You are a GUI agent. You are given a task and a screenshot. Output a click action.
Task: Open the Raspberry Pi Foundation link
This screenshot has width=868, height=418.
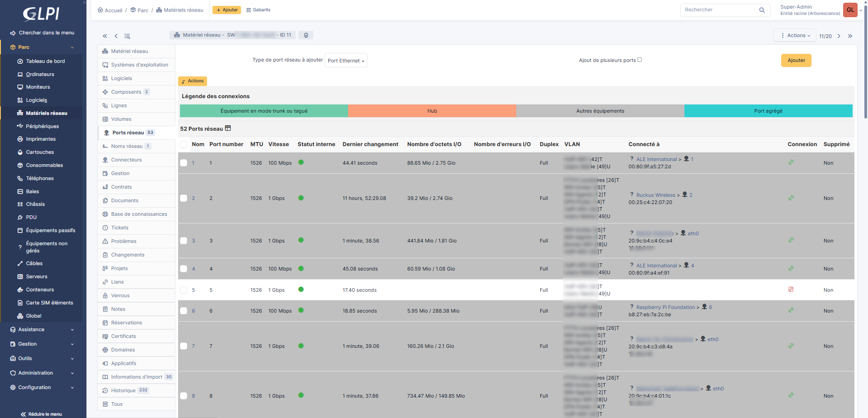665,308
